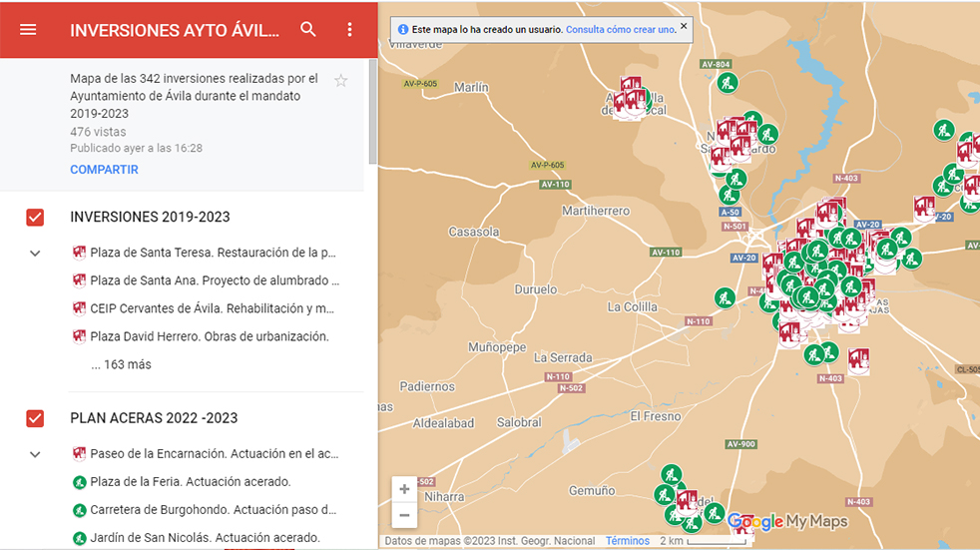
Task: Click the search magnifier icon
Action: pos(308,30)
